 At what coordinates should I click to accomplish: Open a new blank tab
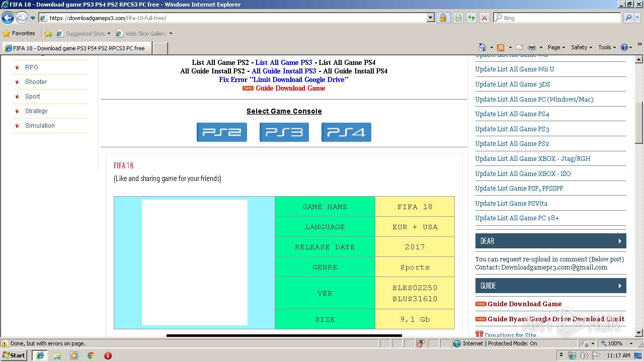click(160, 48)
